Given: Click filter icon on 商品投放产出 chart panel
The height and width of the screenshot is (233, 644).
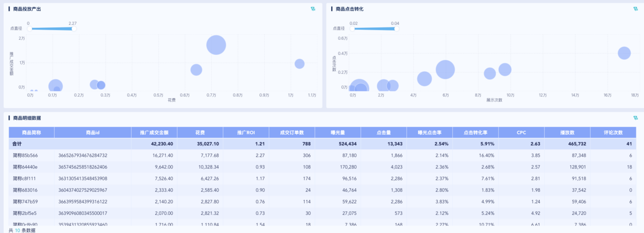Looking at the screenshot, I should coord(313,9).
